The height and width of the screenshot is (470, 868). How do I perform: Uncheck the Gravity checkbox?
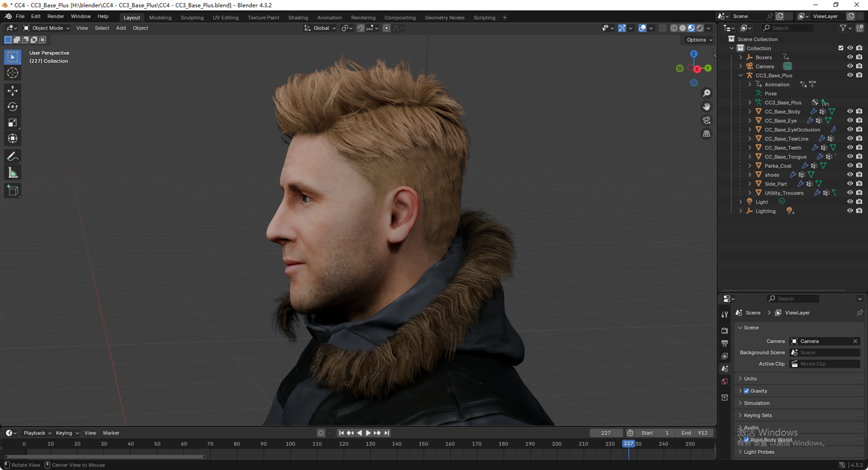click(x=746, y=391)
